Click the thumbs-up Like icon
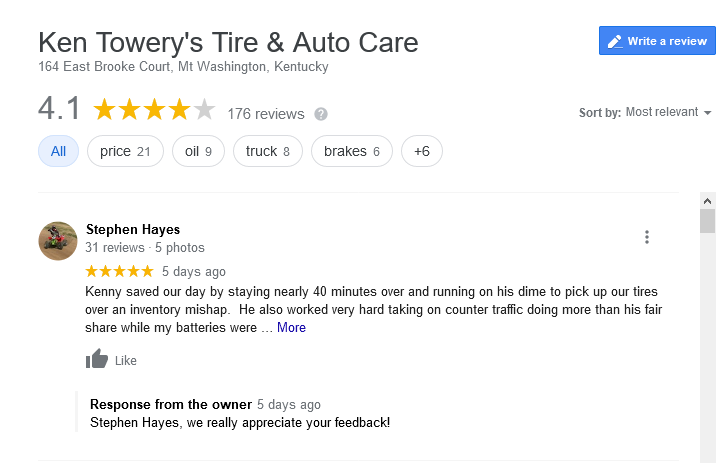Image resolution: width=725 pixels, height=463 pixels. (97, 360)
